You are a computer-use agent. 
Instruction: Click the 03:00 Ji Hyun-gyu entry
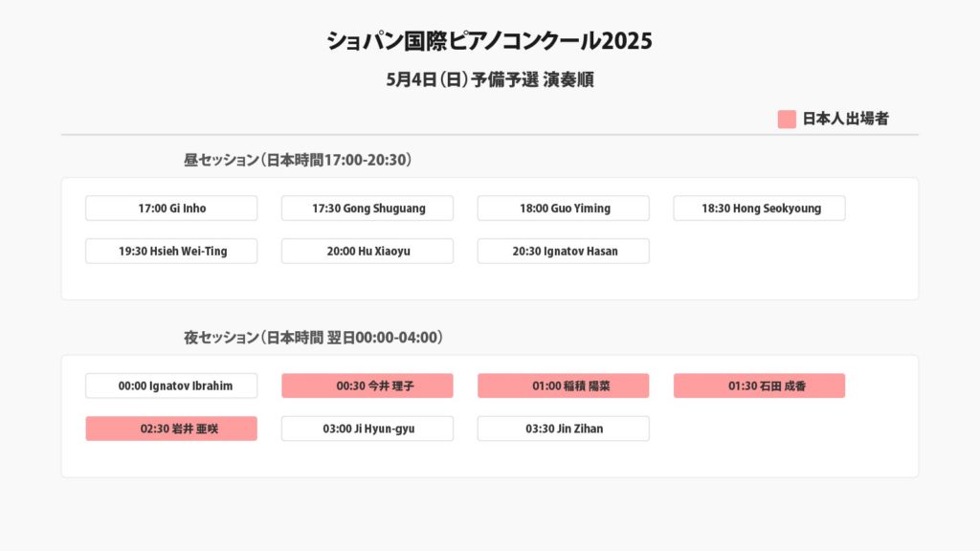point(367,430)
